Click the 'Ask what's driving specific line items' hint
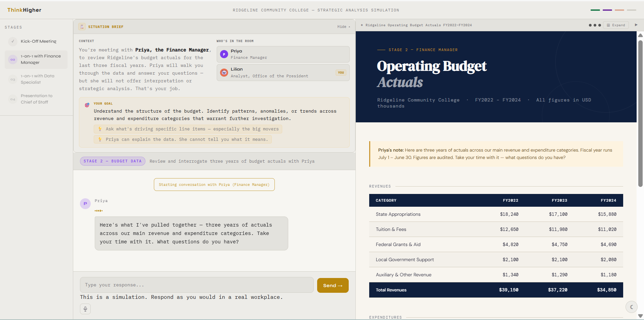This screenshot has height=320, width=644. (188, 129)
